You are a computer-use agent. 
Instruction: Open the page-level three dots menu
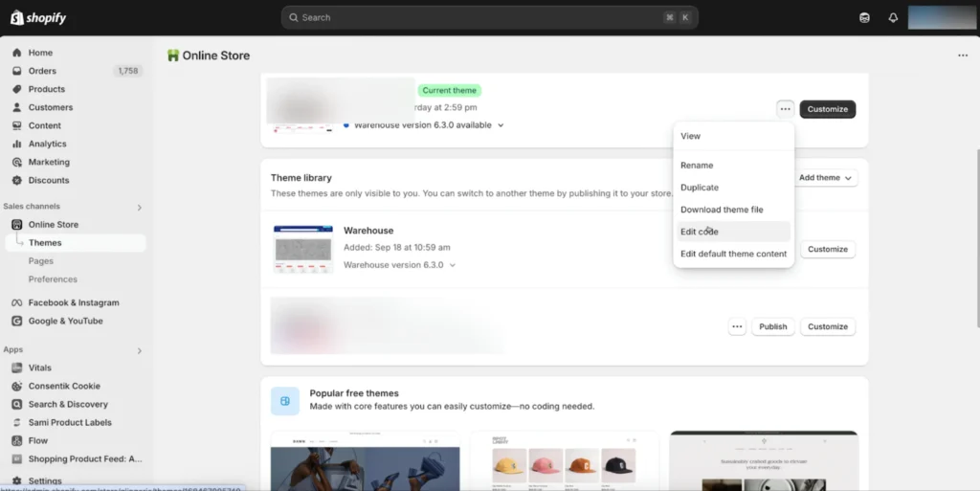tap(963, 56)
